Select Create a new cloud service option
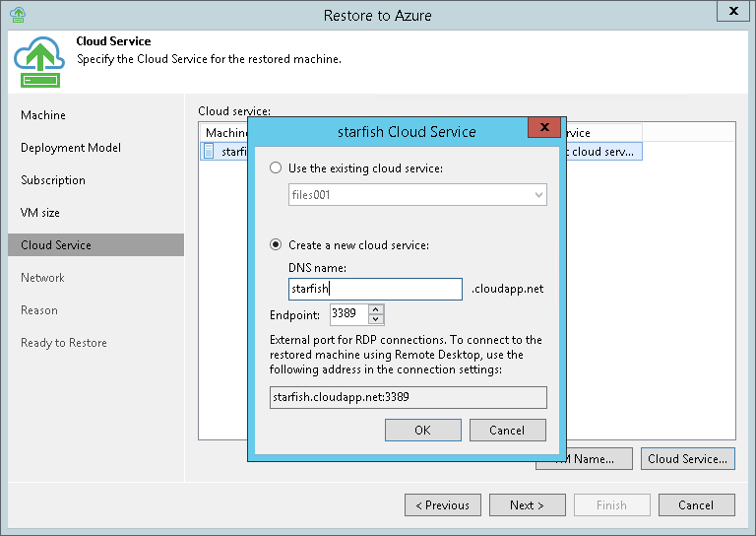Image resolution: width=756 pixels, height=536 pixels. click(x=276, y=244)
